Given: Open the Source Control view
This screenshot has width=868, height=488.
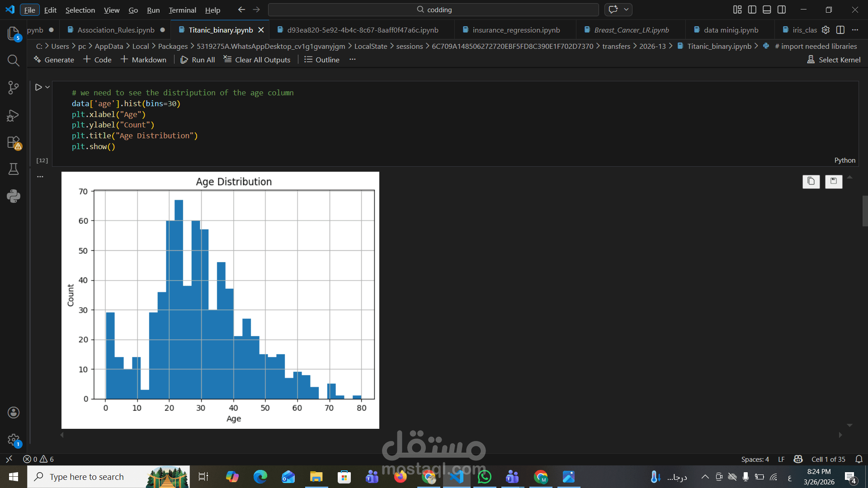Looking at the screenshot, I should point(14,88).
